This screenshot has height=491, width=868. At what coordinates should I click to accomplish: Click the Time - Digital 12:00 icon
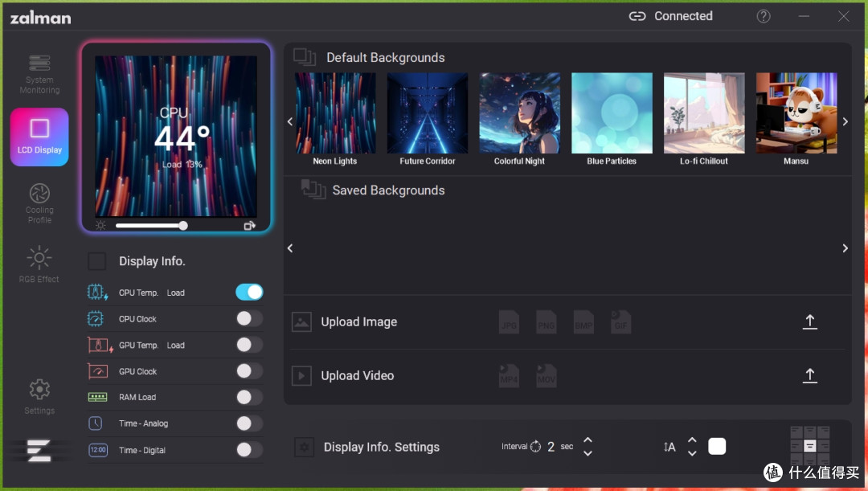tap(98, 449)
